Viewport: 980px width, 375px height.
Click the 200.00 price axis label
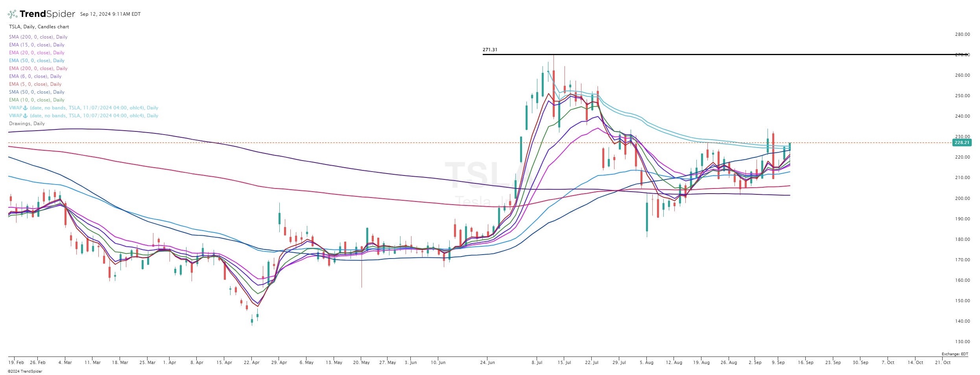(x=962, y=198)
